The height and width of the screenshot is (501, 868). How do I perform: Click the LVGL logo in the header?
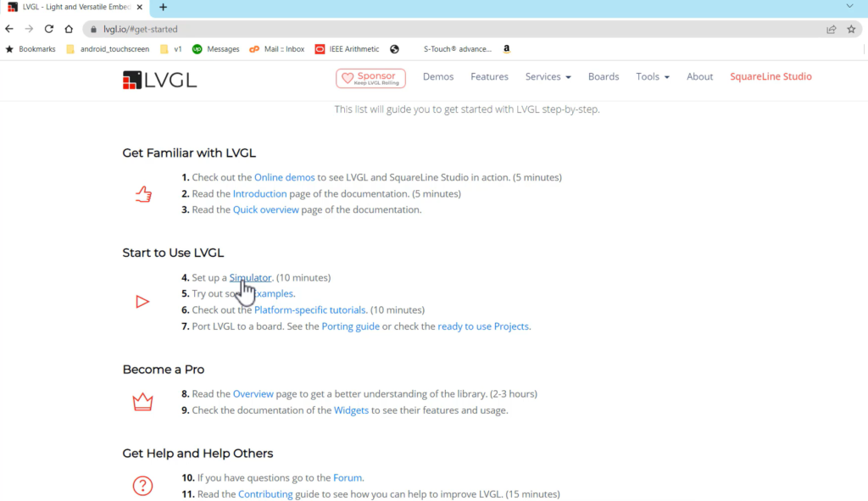pyautogui.click(x=159, y=81)
